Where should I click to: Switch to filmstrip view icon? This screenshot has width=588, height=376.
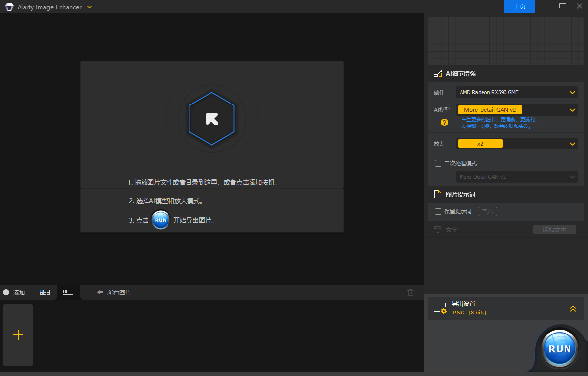click(68, 292)
